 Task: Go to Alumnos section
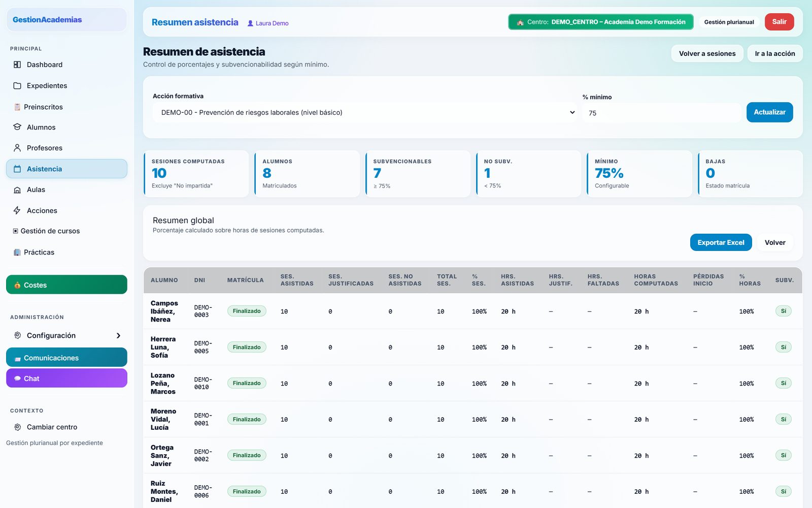[x=66, y=127]
